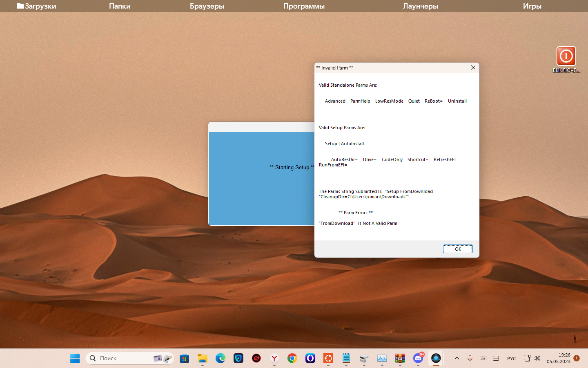The image size is (588, 368).
Task: Click the news widget in the search box
Action: (x=163, y=358)
